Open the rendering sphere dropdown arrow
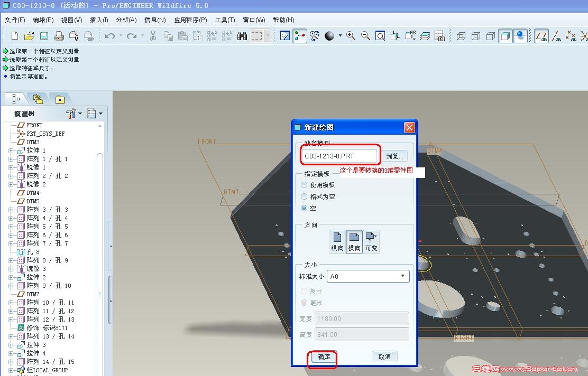This screenshot has height=376, width=588. click(340, 36)
